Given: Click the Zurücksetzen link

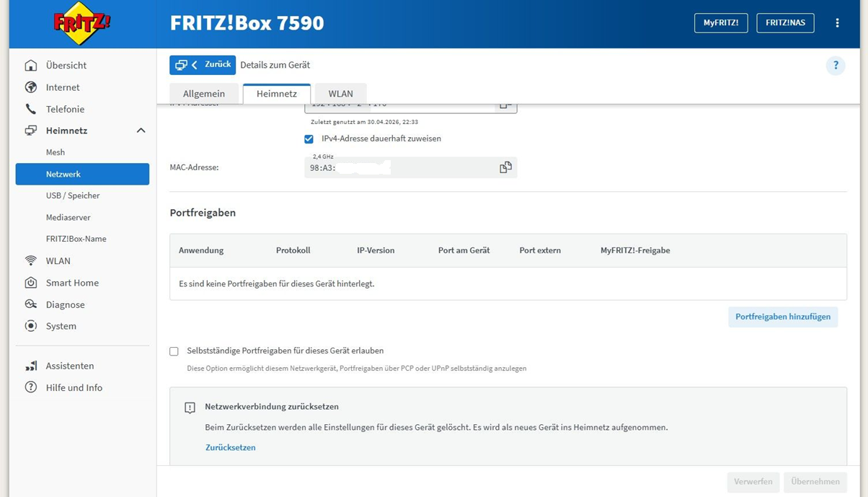Looking at the screenshot, I should pos(230,447).
